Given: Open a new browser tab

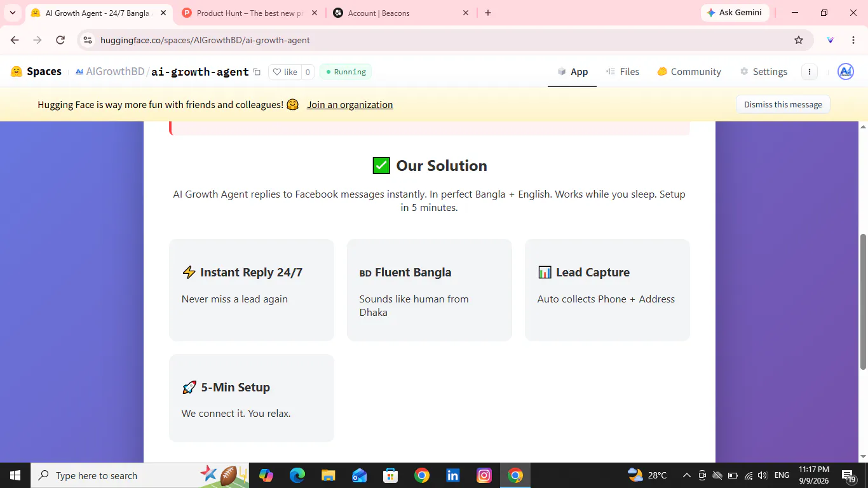Looking at the screenshot, I should pyautogui.click(x=488, y=13).
